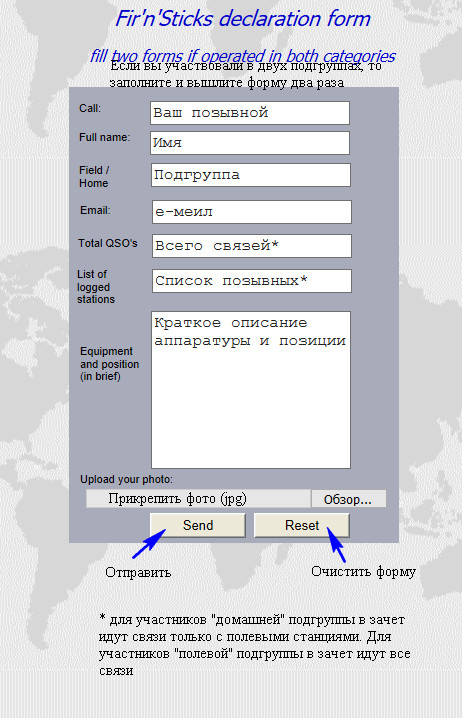Click the blue arrow pointing to Send
Image resolution: width=462 pixels, height=718 pixels.
click(149, 544)
